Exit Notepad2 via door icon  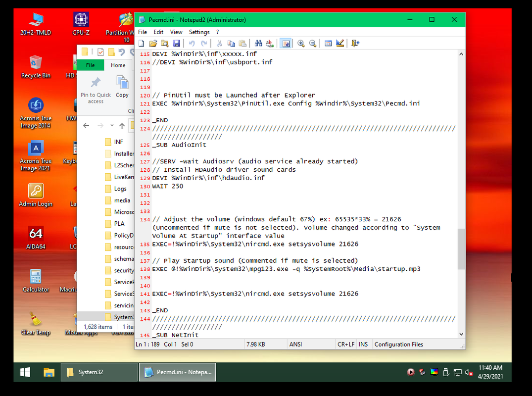pos(355,43)
